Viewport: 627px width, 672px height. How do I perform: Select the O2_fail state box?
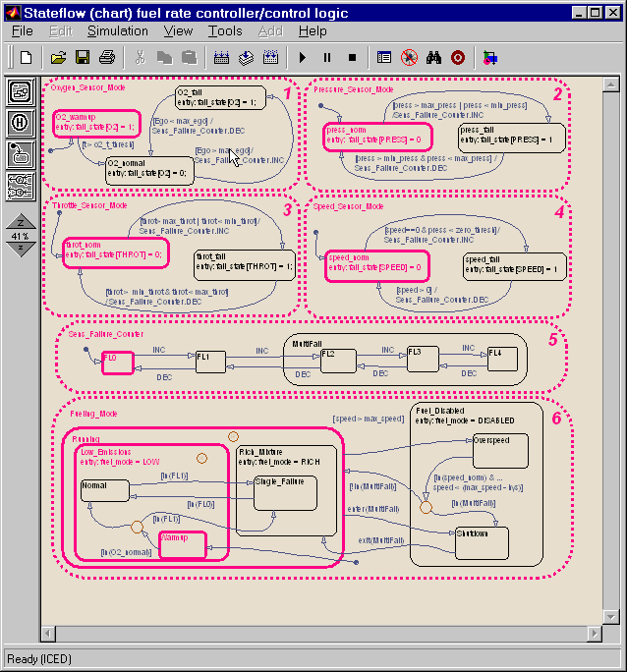(220, 97)
